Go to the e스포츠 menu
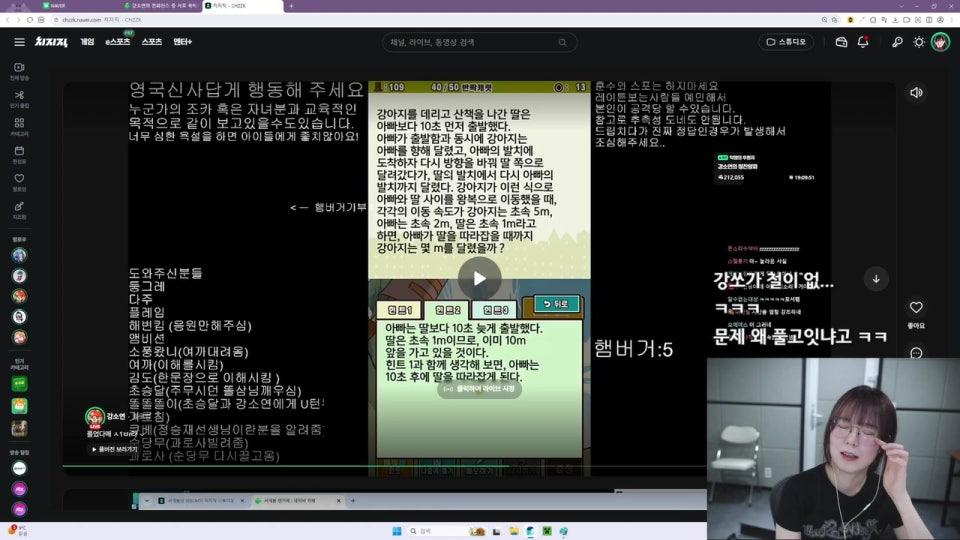The width and height of the screenshot is (960, 540). 118,42
